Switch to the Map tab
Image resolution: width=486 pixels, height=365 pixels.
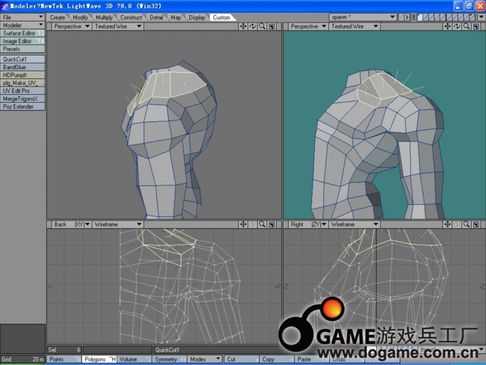click(176, 17)
